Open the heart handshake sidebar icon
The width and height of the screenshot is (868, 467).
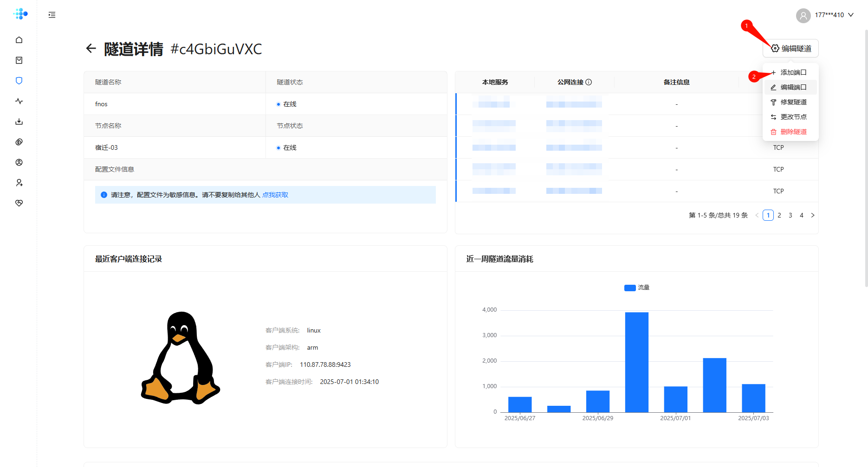pyautogui.click(x=19, y=203)
